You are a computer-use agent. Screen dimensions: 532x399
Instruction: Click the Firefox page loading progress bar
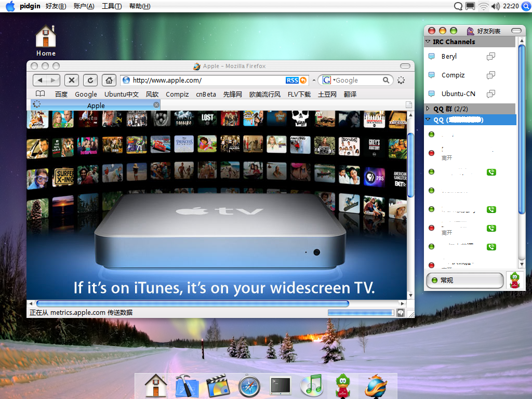(x=361, y=312)
